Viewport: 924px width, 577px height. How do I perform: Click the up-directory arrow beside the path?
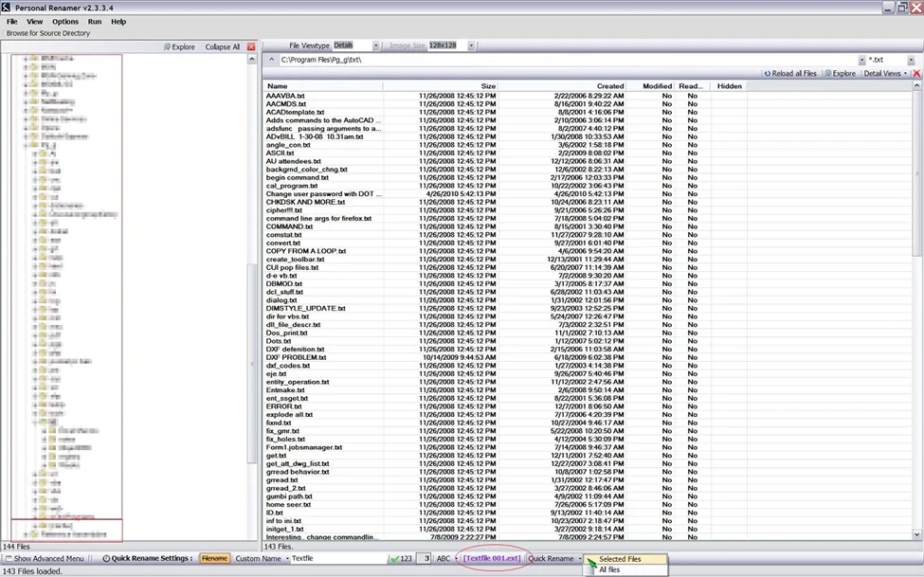272,60
